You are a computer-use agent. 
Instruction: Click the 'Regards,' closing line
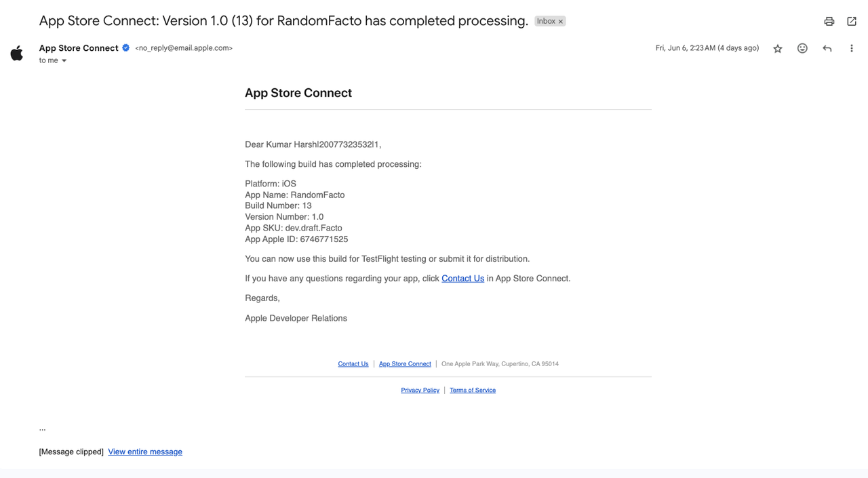point(262,298)
